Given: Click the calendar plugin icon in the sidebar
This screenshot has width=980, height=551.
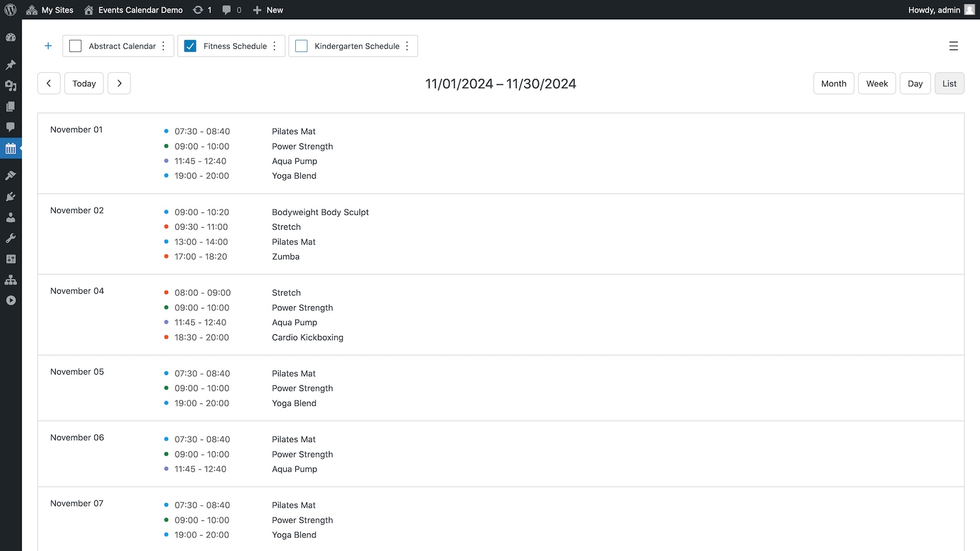Looking at the screenshot, I should (10, 148).
